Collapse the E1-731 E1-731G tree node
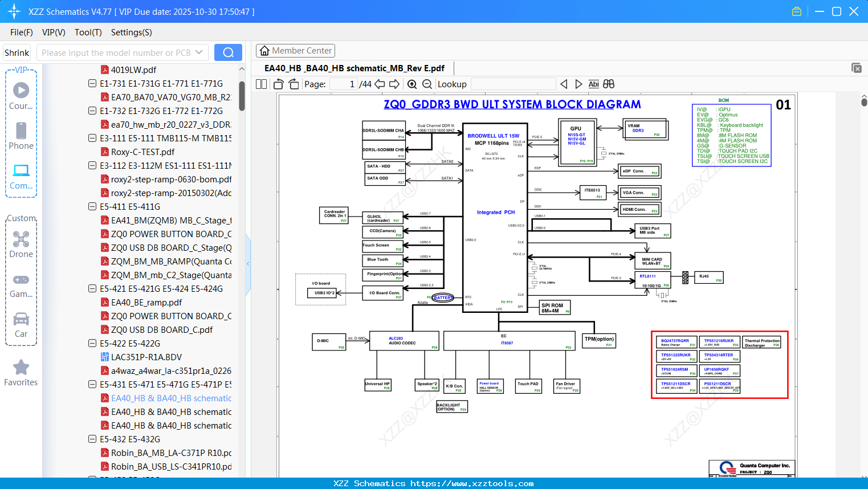This screenshot has width=868, height=489. point(92,84)
